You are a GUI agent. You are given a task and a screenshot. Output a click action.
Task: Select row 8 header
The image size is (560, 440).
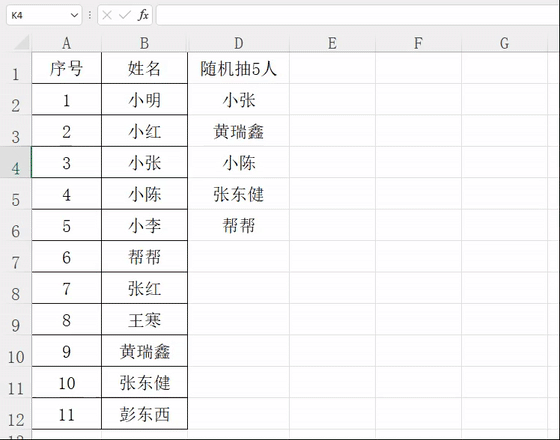(x=16, y=288)
